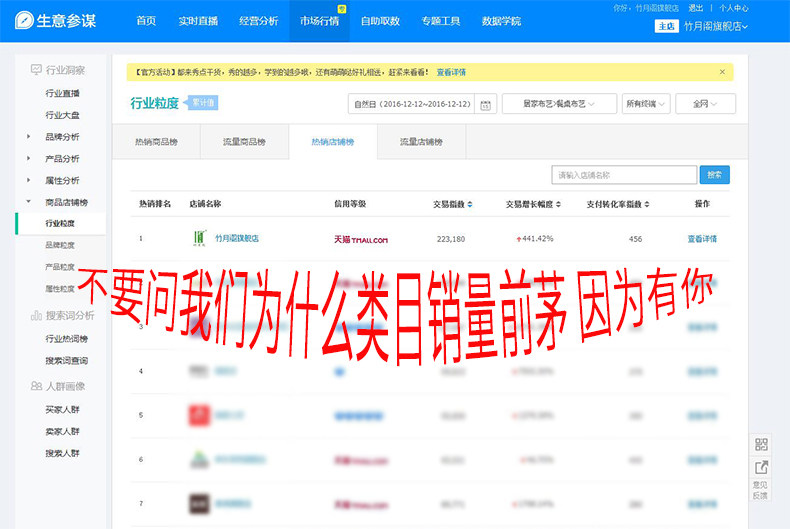Screen dimensions: 790x529
Task: Open the 实时直播 menu
Action: 198,21
